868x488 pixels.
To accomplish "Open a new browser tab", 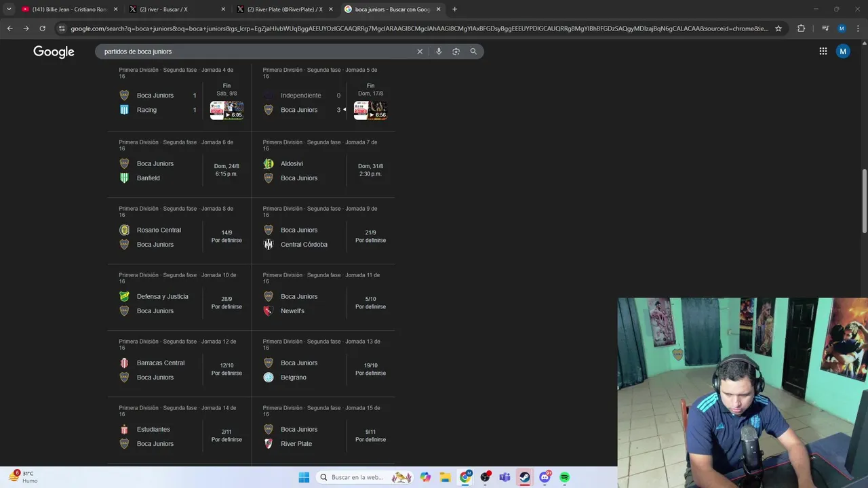I will pyautogui.click(x=454, y=9).
